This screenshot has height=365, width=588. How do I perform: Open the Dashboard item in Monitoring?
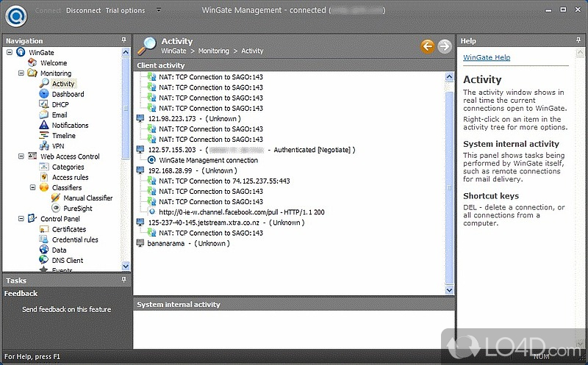tap(68, 94)
